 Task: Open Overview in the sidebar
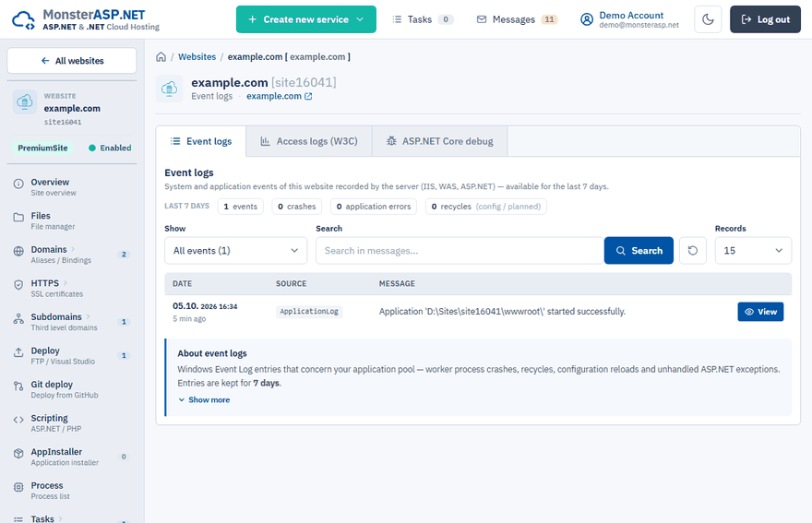pos(72,187)
